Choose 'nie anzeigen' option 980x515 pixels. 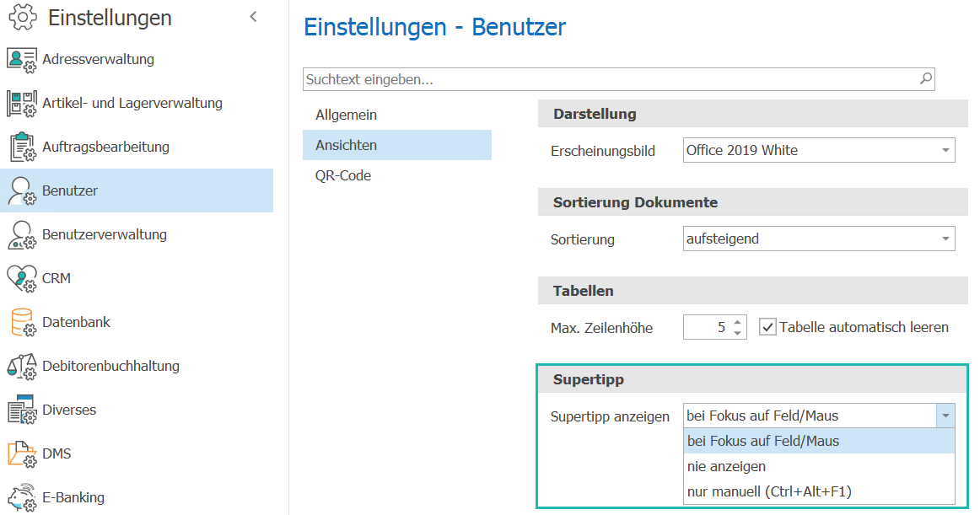pyautogui.click(x=820, y=466)
